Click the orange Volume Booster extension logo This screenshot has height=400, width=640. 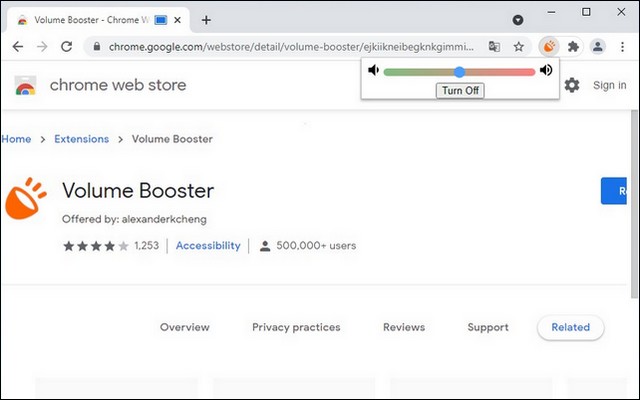pos(25,198)
